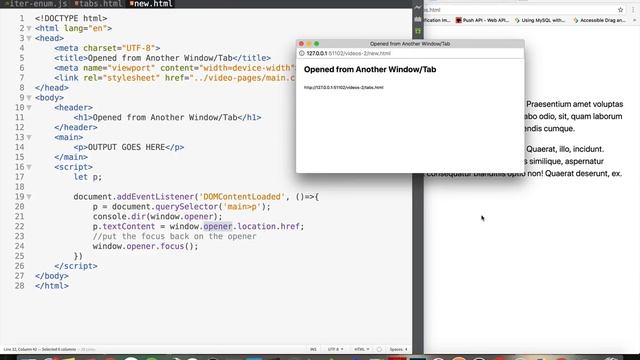640x360 pixels.
Task: Show more bookmarks overflow chevron
Action: pyautogui.click(x=635, y=20)
